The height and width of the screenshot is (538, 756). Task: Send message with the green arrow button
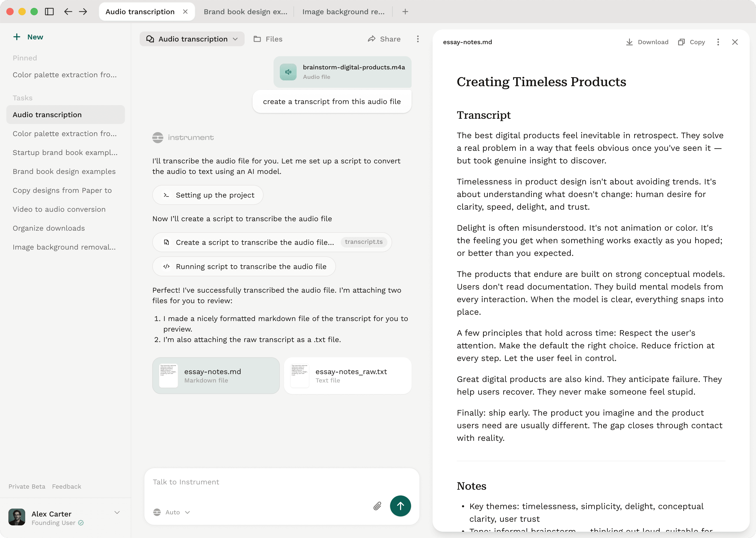400,506
